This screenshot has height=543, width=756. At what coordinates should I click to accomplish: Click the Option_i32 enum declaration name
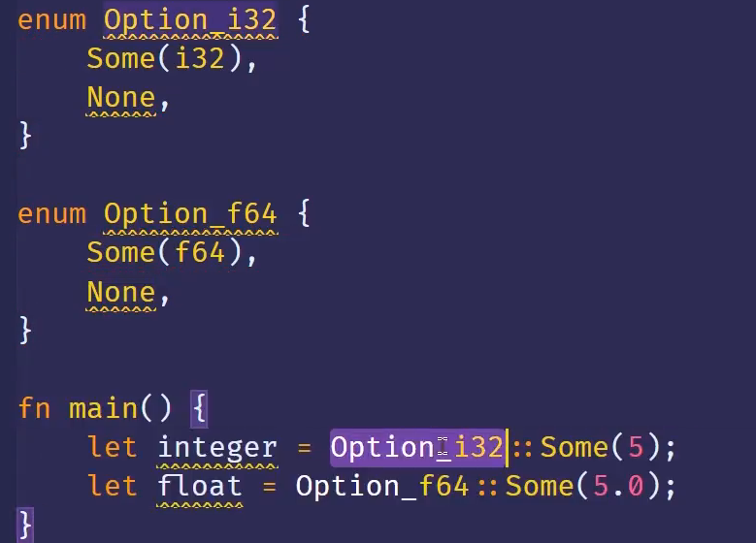190,19
